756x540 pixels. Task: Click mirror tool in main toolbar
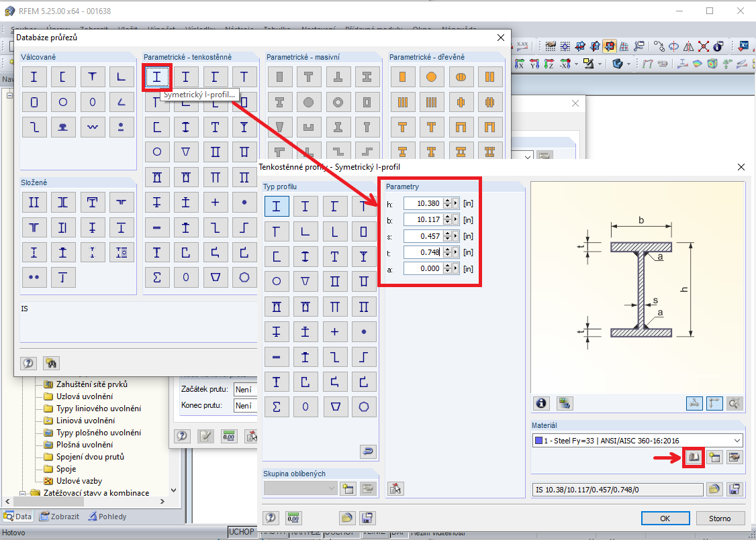tap(688, 47)
